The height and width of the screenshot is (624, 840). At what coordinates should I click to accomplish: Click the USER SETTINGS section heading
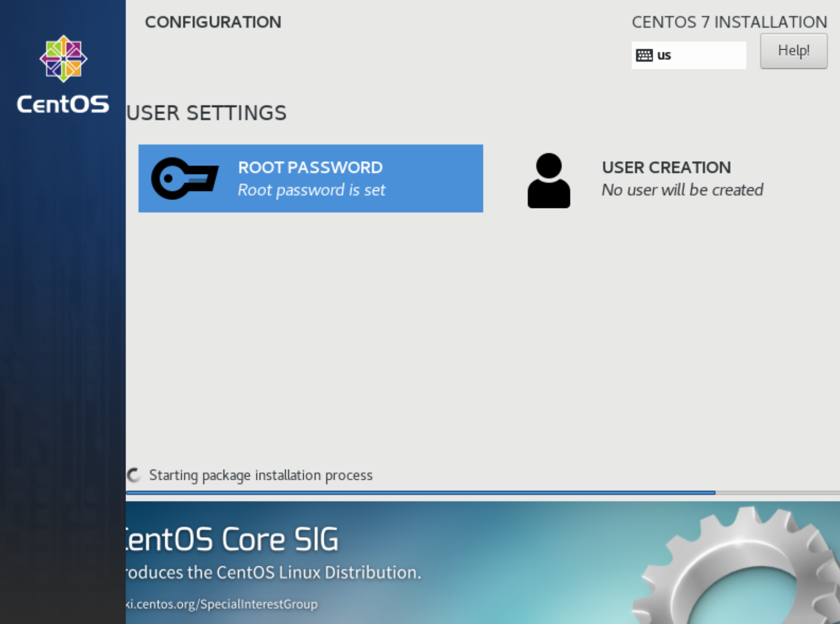click(206, 113)
